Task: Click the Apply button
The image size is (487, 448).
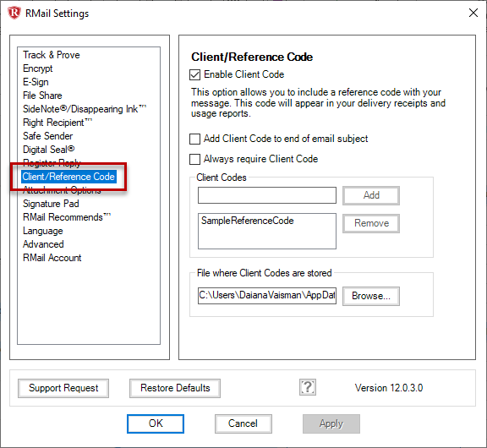Action: (331, 423)
